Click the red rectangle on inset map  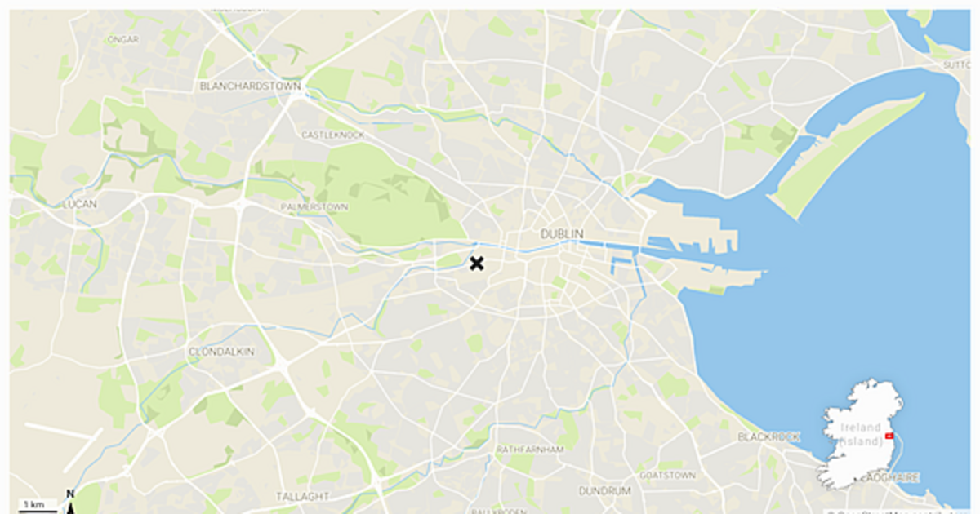[x=889, y=436]
